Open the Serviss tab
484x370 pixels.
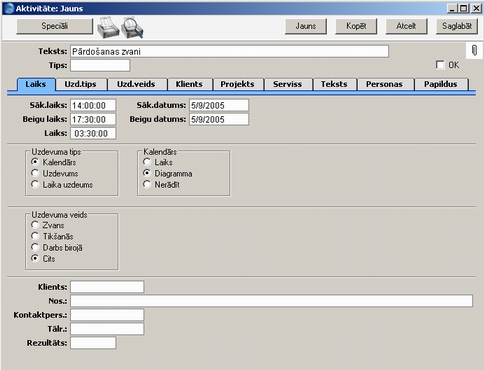point(287,84)
